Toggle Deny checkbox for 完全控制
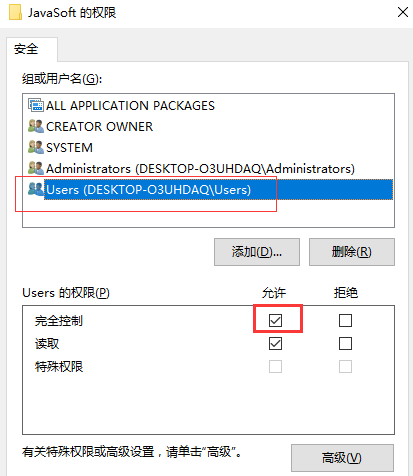Viewport: 413px width, 476px height. tap(345, 320)
